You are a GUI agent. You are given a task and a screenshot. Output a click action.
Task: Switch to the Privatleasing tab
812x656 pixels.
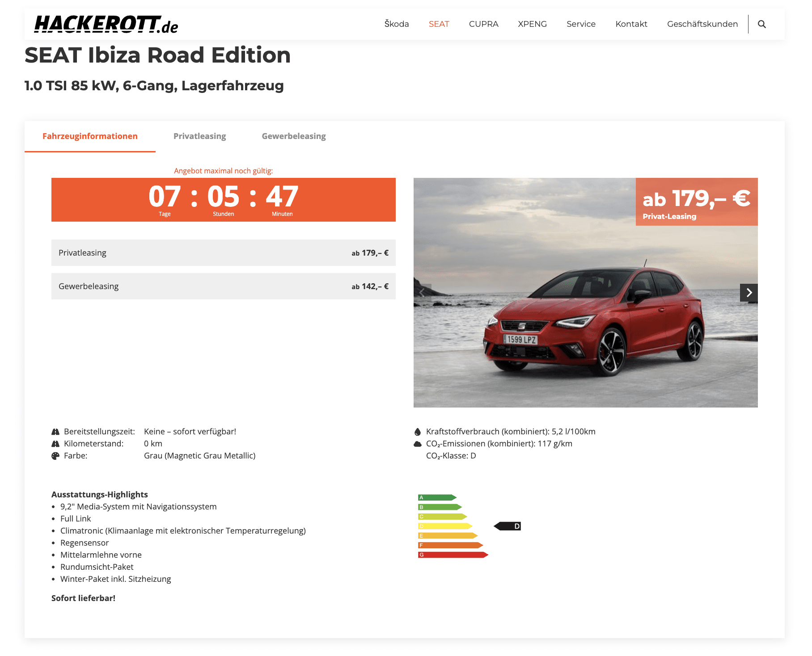(199, 136)
